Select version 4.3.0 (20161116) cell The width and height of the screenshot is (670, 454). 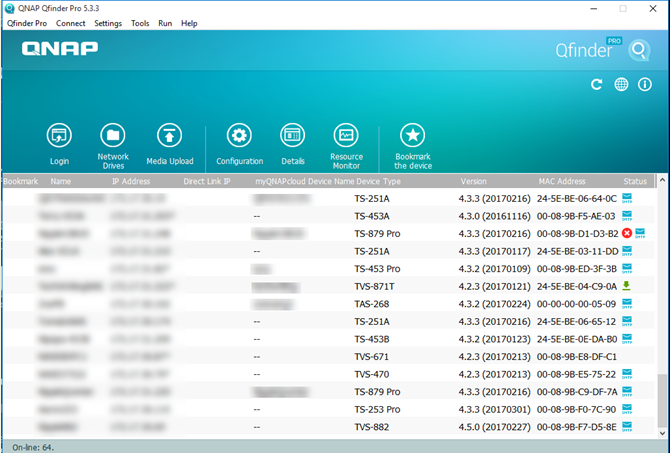(494, 216)
